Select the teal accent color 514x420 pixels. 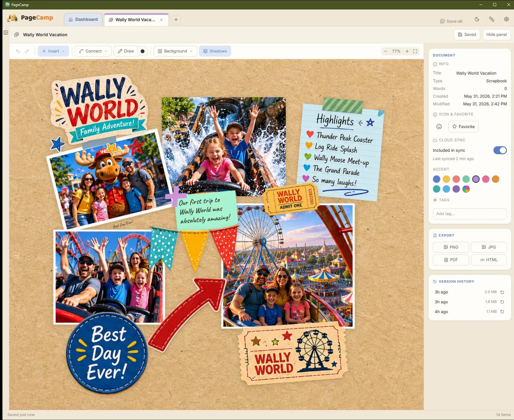[x=437, y=189]
